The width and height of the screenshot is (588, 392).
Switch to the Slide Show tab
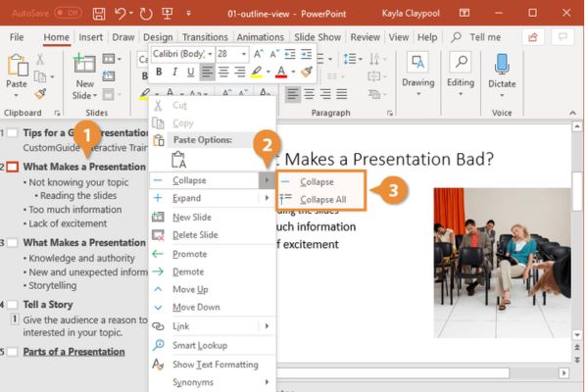coord(318,37)
